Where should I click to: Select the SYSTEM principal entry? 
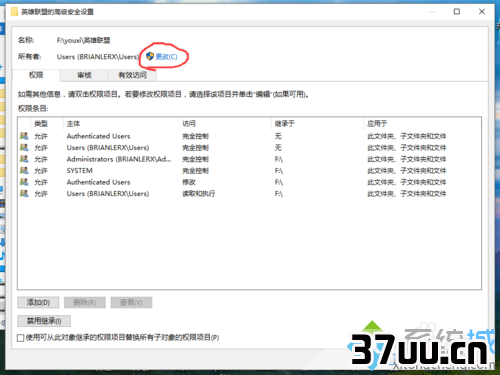(x=80, y=171)
